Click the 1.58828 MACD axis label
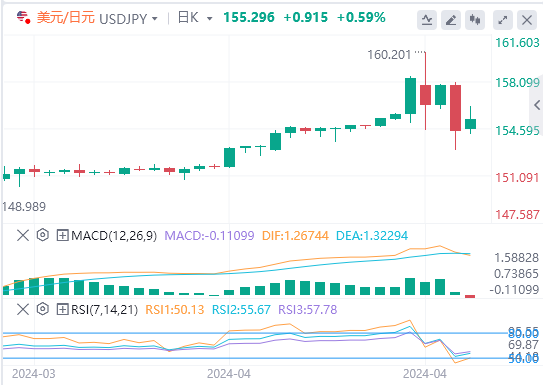This screenshot has height=385, width=543. (516, 258)
